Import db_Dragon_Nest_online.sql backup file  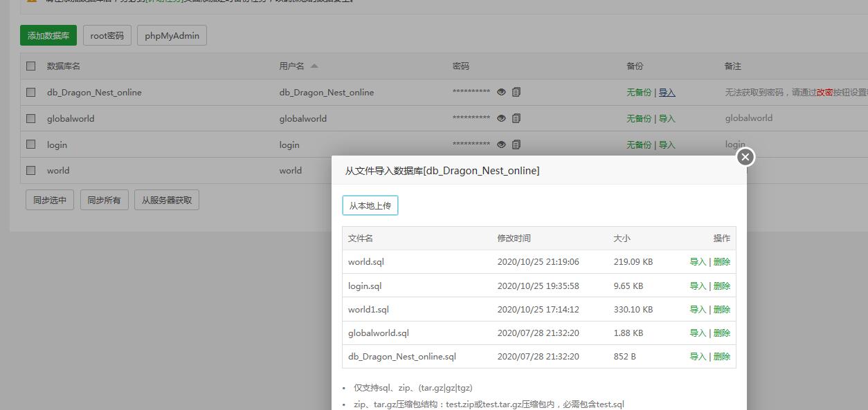697,357
